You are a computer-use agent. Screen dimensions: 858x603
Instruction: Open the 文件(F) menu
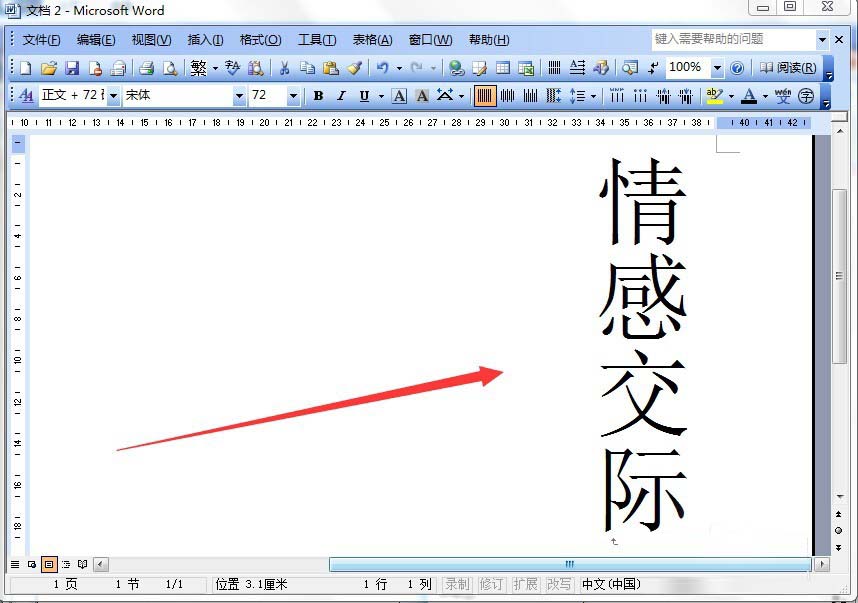[42, 39]
